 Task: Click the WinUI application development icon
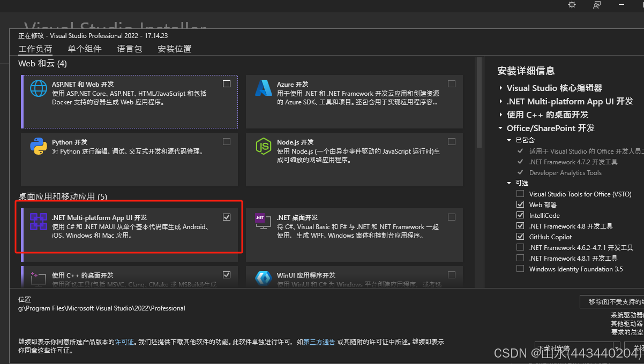pos(264,278)
